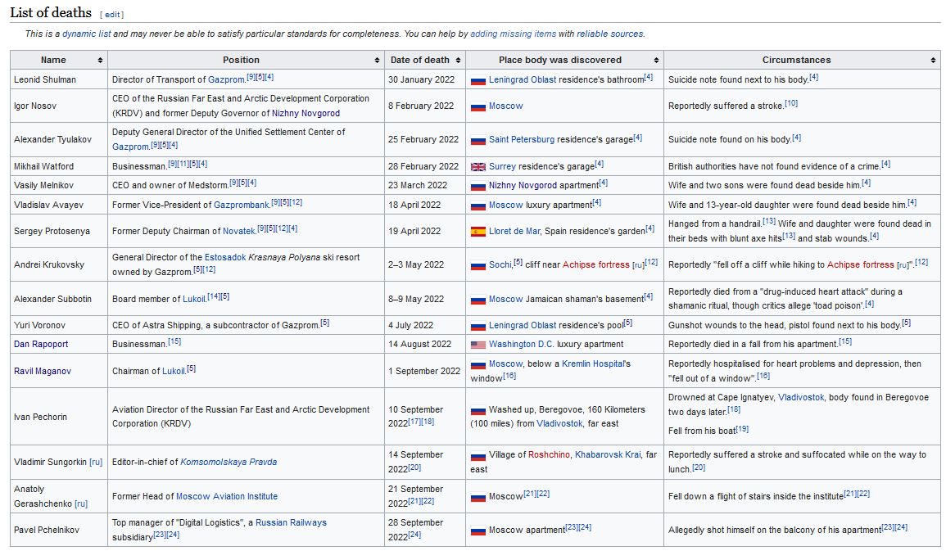Click Russian flag in Vladimir Sungorkin row
This screenshot has width=946, height=560.
(x=478, y=456)
